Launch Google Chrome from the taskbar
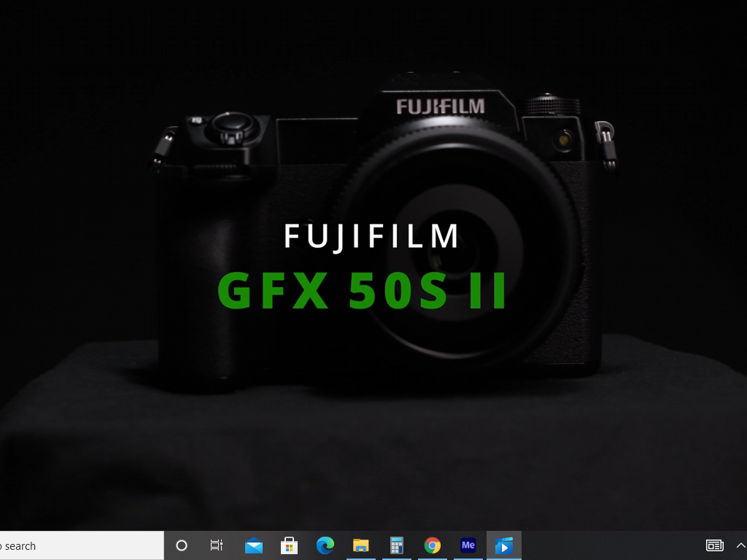 point(433,545)
